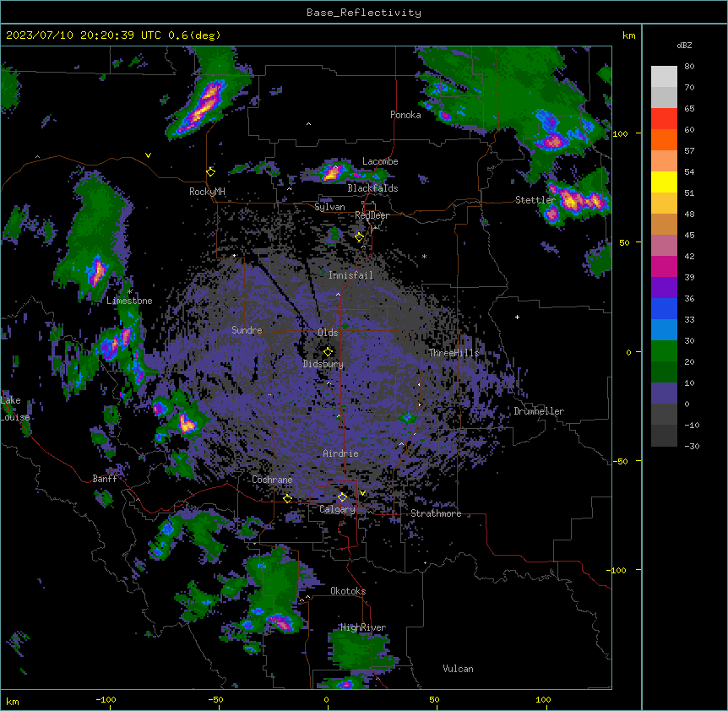Select the bright green 20–30 dBZ swatch
728x711 pixels.
[x=664, y=351]
